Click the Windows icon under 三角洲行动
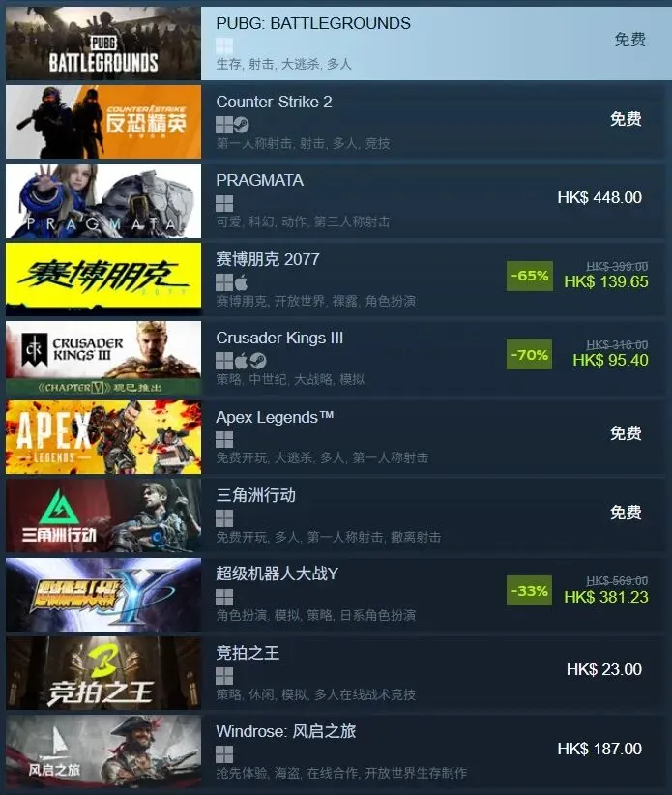This screenshot has width=672, height=795. (x=224, y=518)
